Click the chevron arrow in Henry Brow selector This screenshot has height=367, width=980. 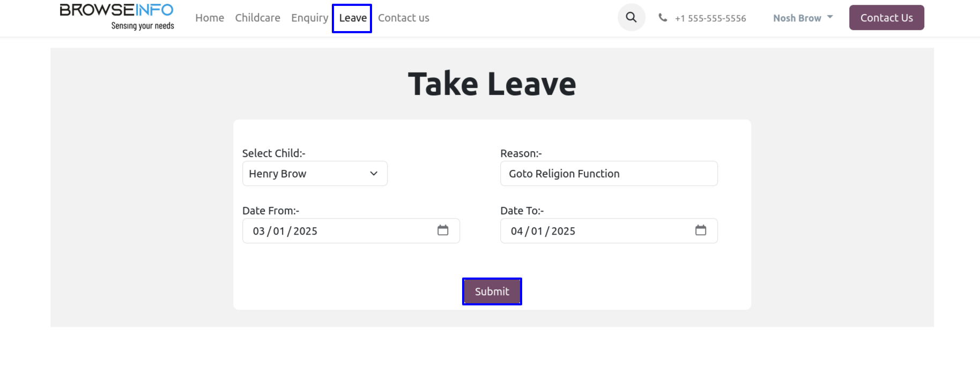coord(374,174)
